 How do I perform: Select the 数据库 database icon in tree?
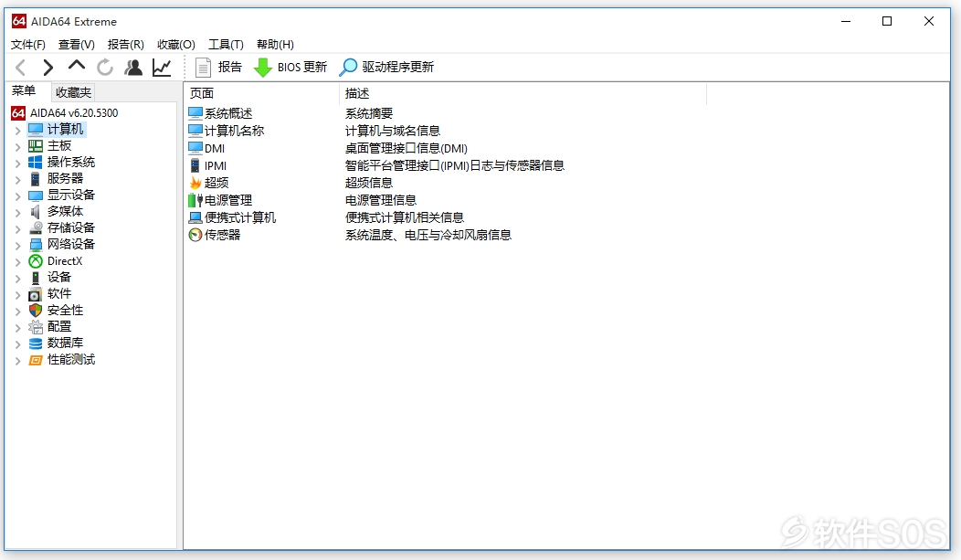tap(36, 343)
